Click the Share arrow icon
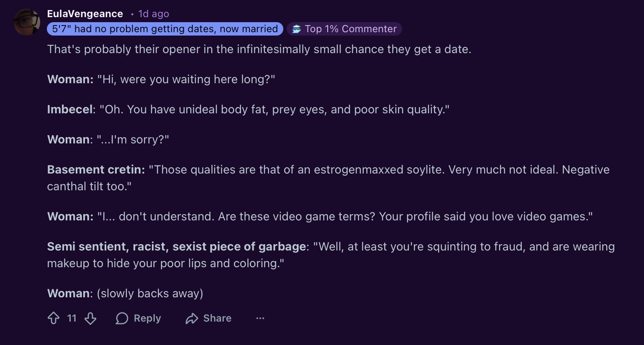The image size is (644, 345). (x=192, y=318)
